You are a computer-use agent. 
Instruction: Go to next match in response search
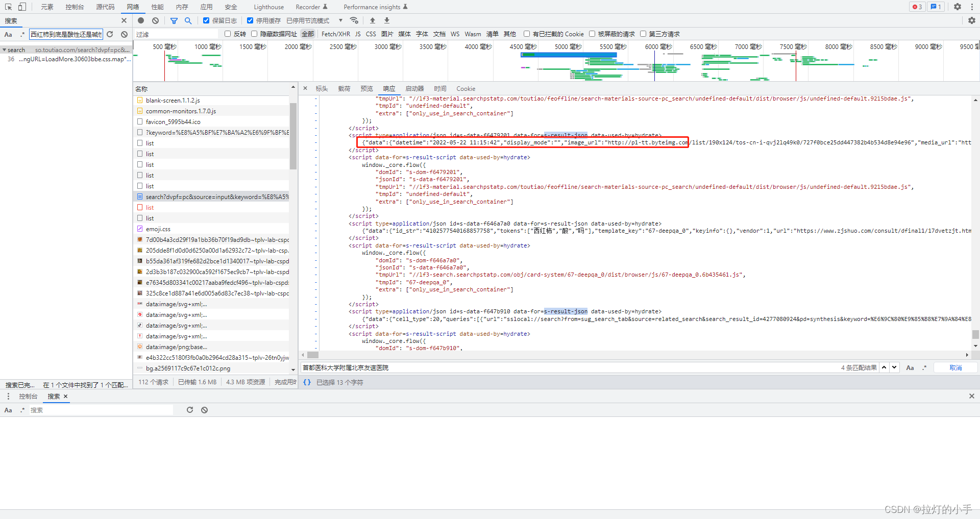894,367
